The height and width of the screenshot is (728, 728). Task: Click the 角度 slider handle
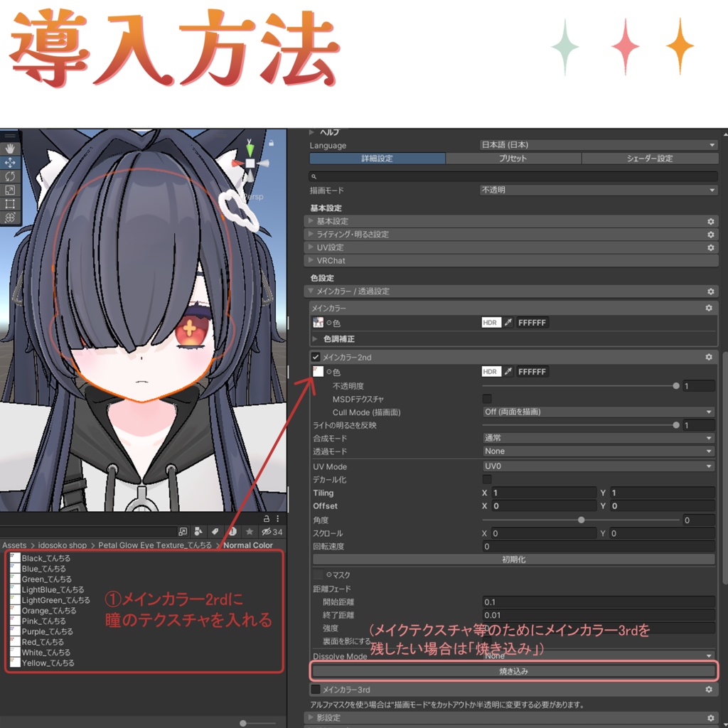pos(581,520)
